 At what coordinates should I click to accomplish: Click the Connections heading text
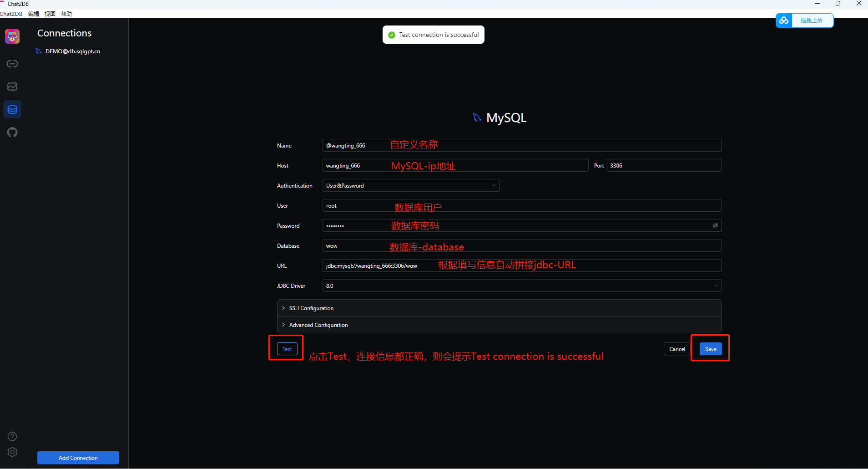(65, 33)
